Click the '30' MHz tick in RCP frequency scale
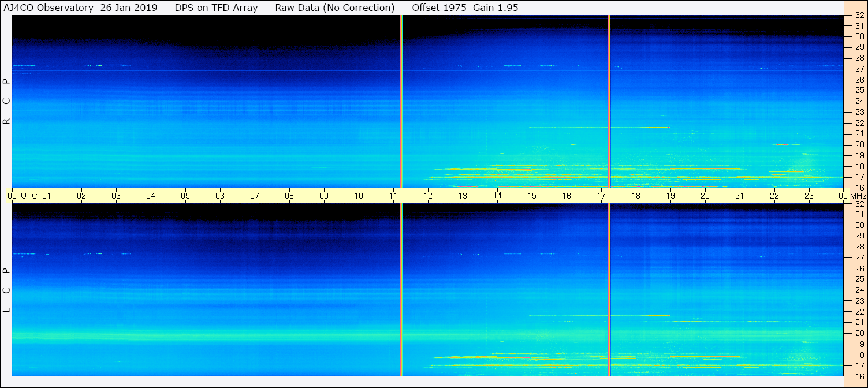 (859, 36)
